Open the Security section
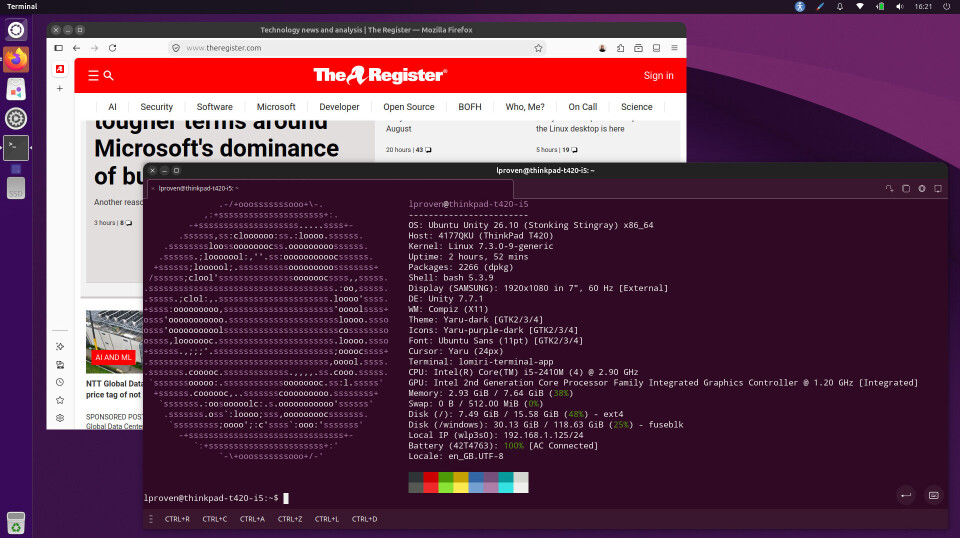The width and height of the screenshot is (960, 538). coord(156,106)
